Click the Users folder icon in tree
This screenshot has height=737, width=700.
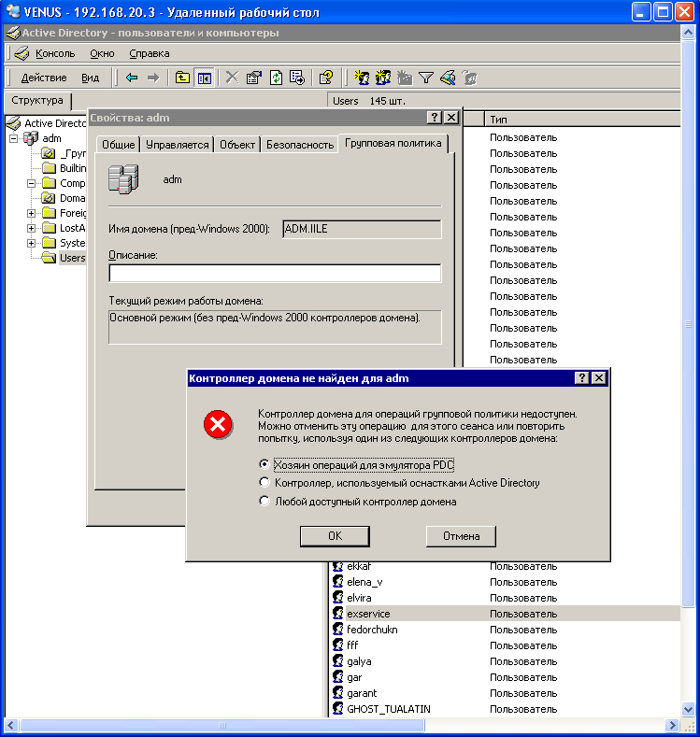pos(49,258)
